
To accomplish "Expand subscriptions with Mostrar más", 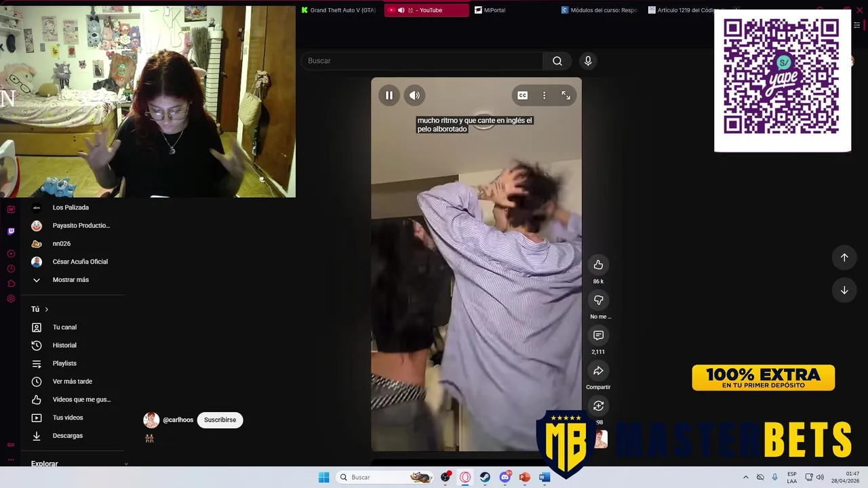I will click(x=73, y=280).
